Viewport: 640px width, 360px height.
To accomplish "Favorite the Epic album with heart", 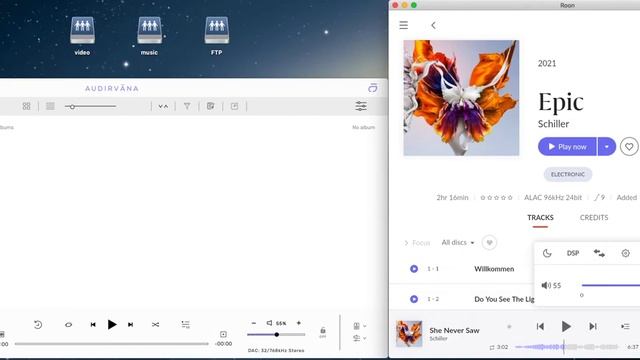I will [629, 147].
